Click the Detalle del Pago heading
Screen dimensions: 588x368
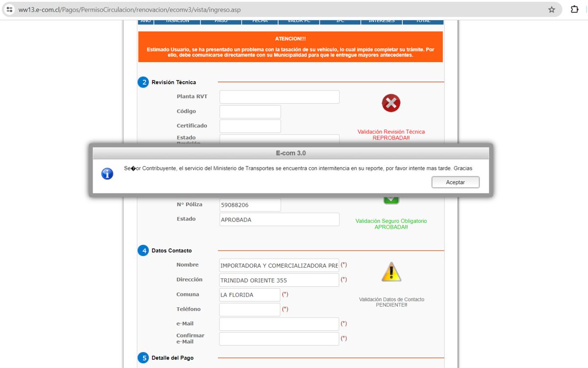(x=172, y=358)
